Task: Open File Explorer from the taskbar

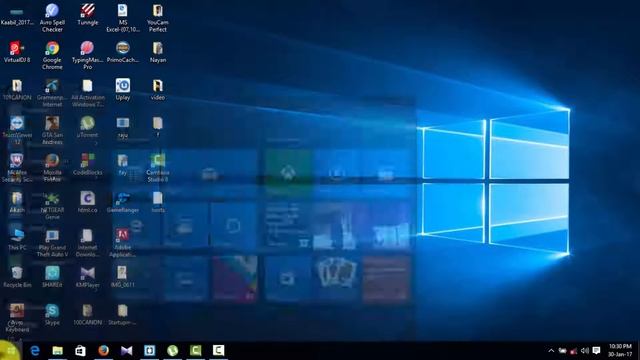Action: click(58, 351)
